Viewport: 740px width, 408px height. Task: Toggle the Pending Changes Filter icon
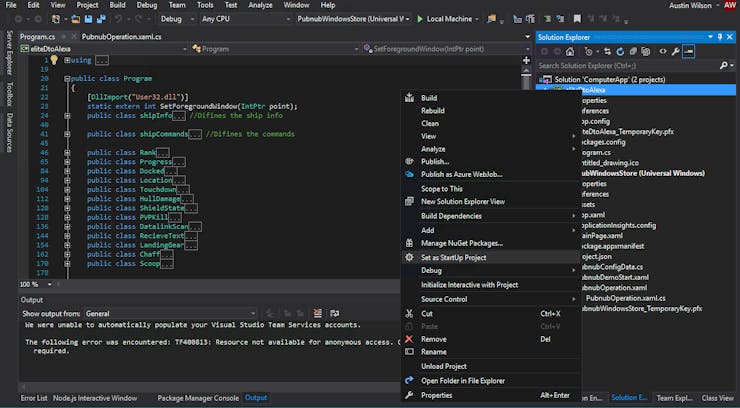pyautogui.click(x=589, y=51)
